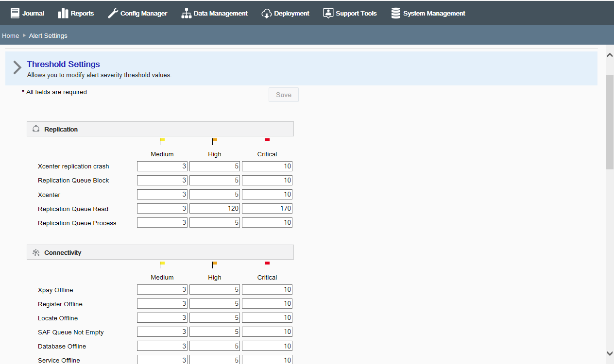Open the Reports menu
The image size is (614, 364).
tap(76, 13)
